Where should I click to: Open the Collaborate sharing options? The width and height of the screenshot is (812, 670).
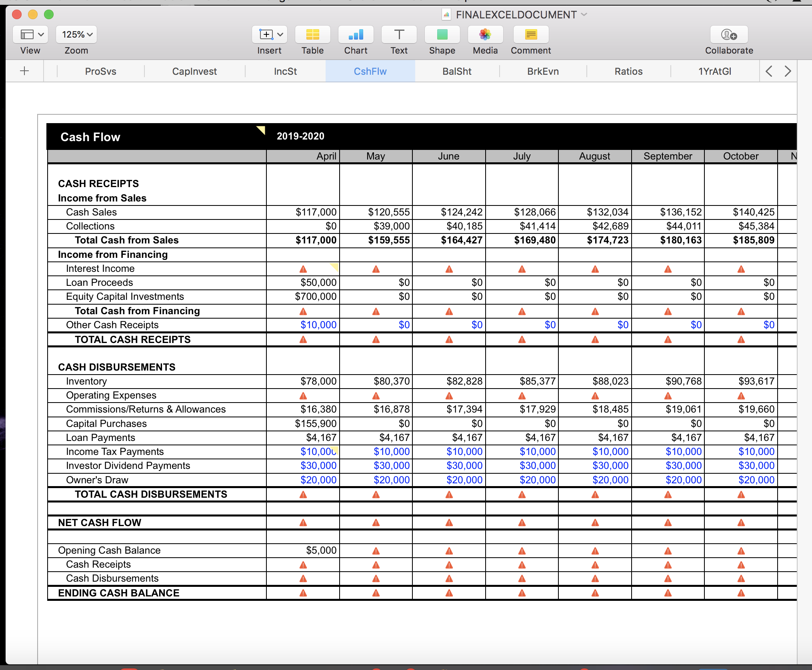click(x=729, y=34)
